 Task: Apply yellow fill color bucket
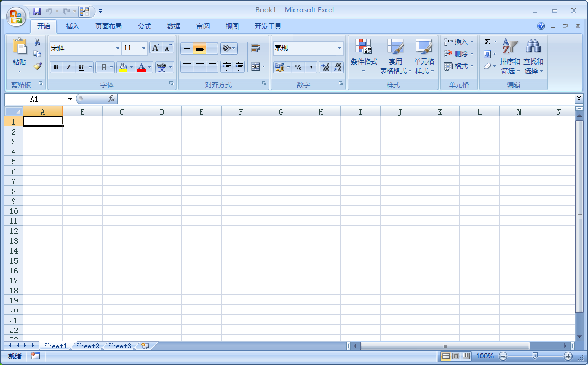[x=122, y=67]
